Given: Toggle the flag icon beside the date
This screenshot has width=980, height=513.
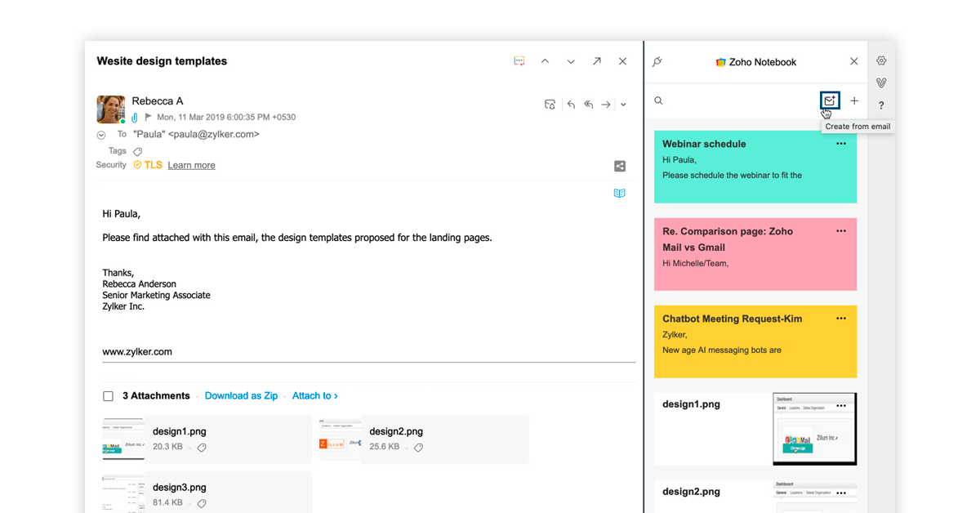Looking at the screenshot, I should tap(149, 118).
